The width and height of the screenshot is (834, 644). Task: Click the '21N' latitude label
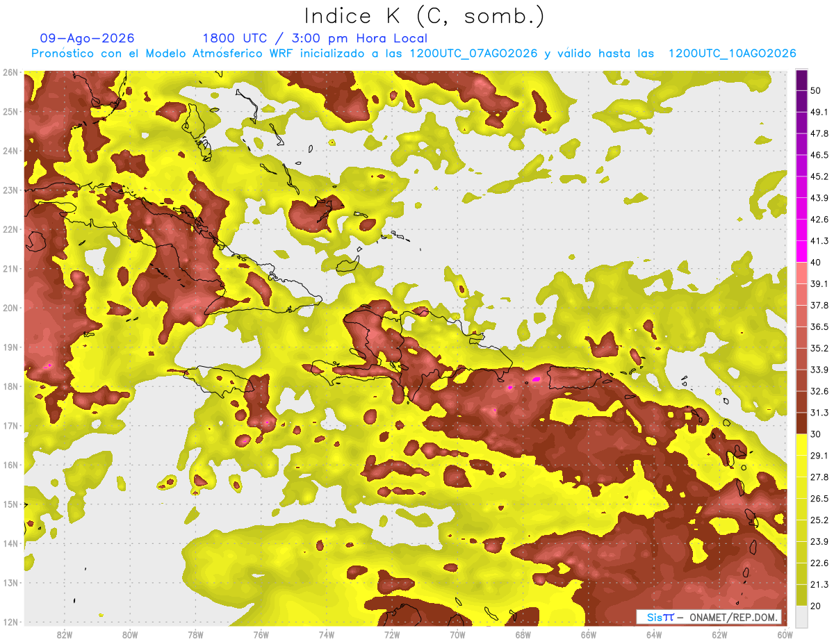tap(10, 268)
